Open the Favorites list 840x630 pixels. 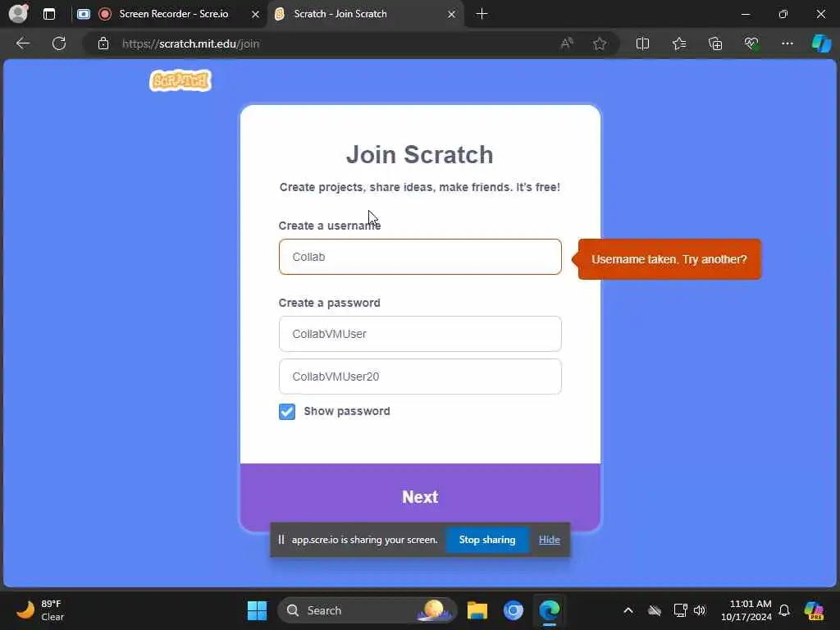click(678, 43)
